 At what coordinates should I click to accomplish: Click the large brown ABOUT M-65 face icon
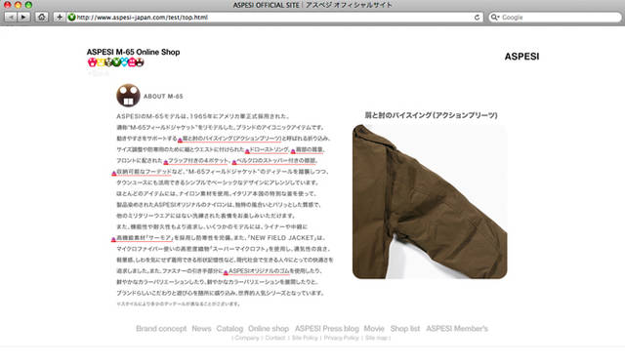[128, 96]
